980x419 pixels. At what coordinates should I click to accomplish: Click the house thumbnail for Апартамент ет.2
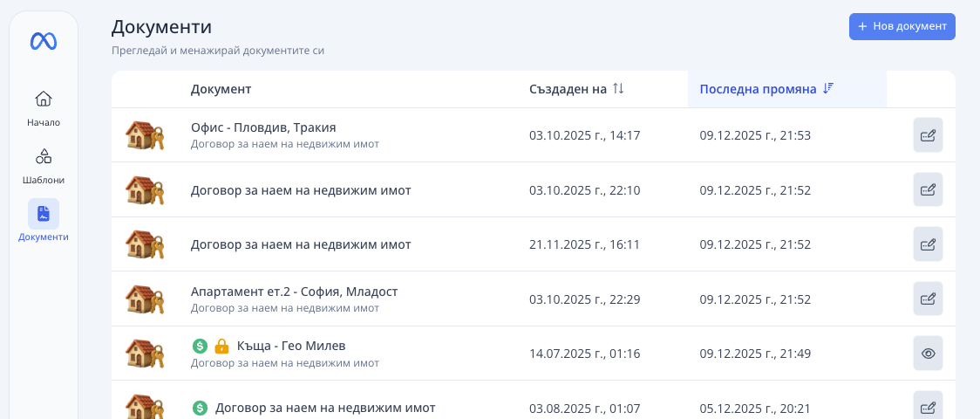(x=144, y=299)
